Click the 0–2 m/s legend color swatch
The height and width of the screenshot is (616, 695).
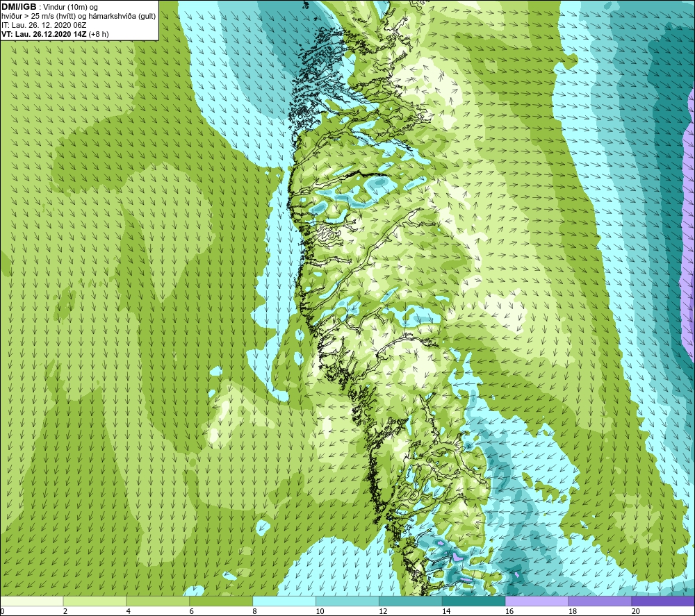tap(32, 601)
